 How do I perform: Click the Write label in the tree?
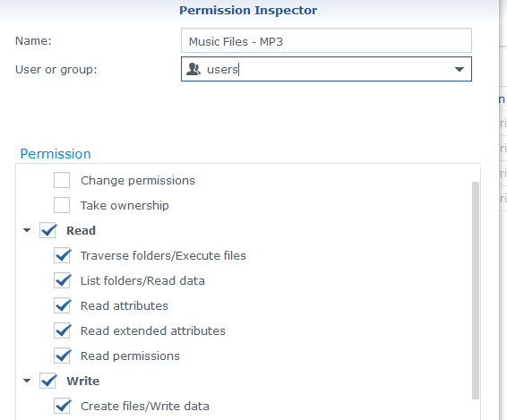click(x=82, y=381)
